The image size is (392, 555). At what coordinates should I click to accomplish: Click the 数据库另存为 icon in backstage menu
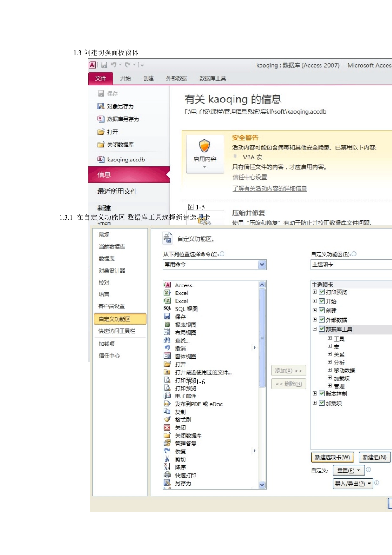click(101, 119)
